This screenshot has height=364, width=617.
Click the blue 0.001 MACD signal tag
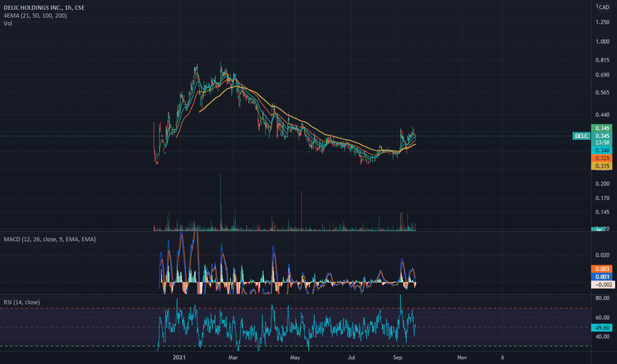(x=602, y=277)
